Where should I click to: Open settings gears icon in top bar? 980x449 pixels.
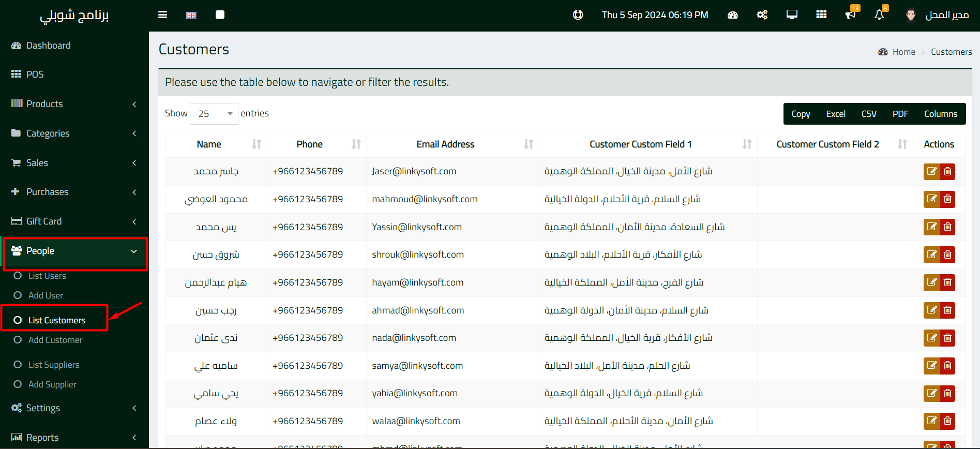(762, 15)
